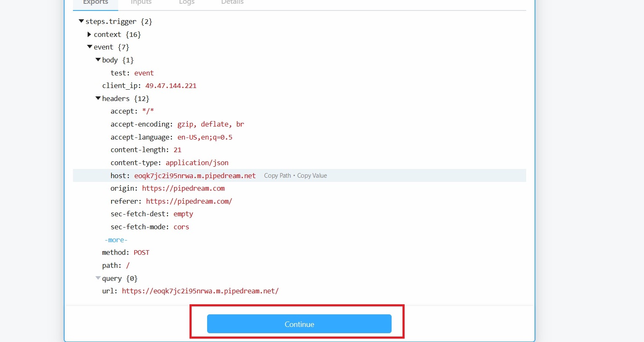
Task: Collapse the steps.trigger tree node
Action: 81,21
